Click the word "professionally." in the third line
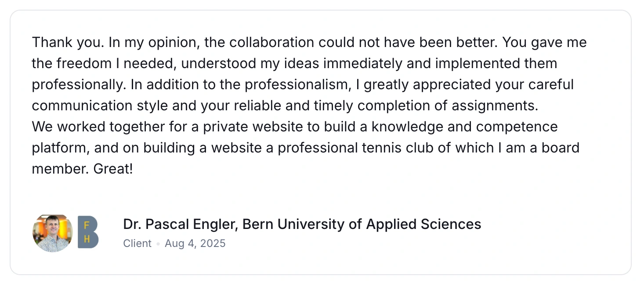 79,84
